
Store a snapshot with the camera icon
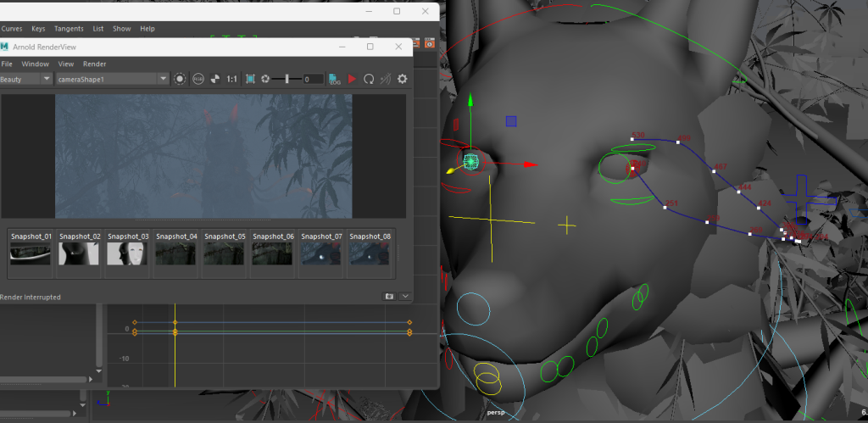pos(390,297)
